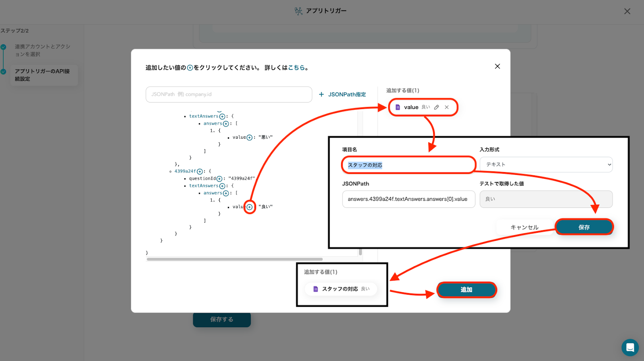644x361 pixels.
Task: Click the 保存 button
Action: (584, 227)
